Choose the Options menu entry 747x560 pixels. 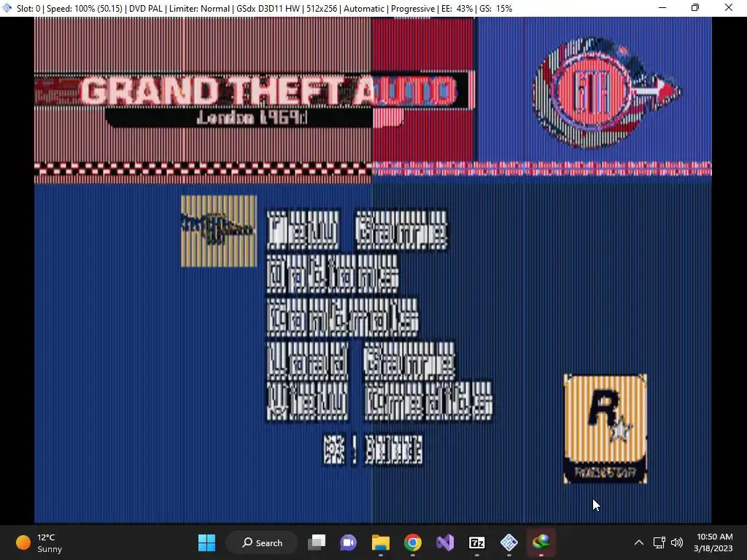(332, 274)
